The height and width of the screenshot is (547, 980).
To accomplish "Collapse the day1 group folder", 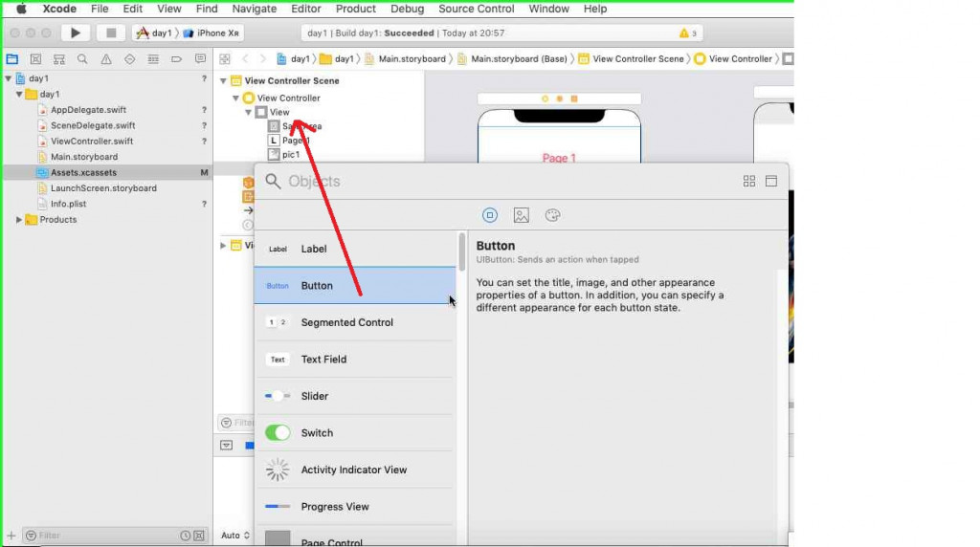I will coord(19,95).
